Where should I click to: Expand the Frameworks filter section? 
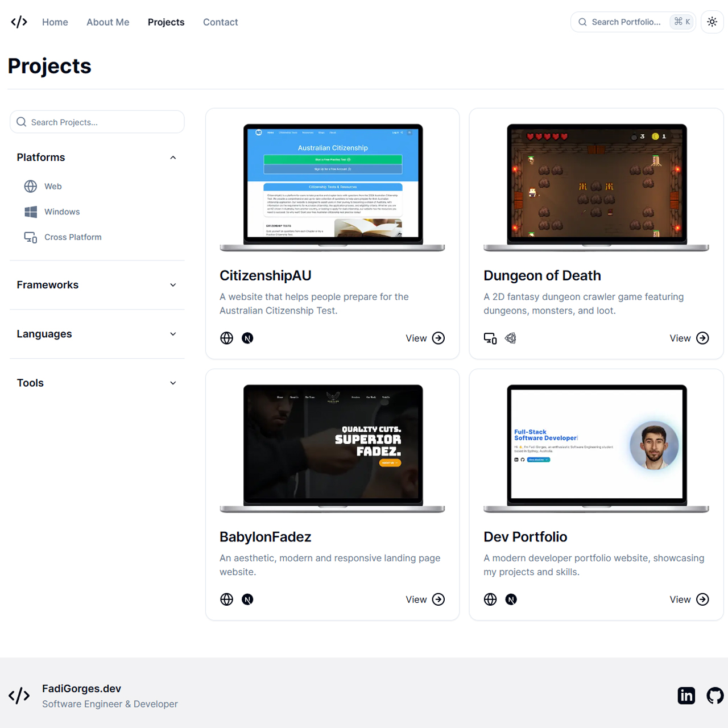pyautogui.click(x=97, y=285)
